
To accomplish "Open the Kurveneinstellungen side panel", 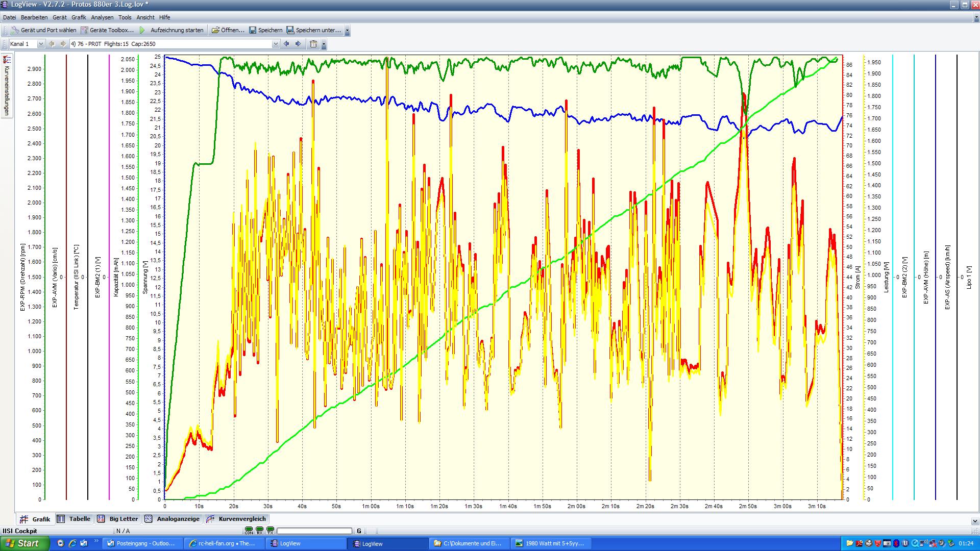I will [7, 86].
